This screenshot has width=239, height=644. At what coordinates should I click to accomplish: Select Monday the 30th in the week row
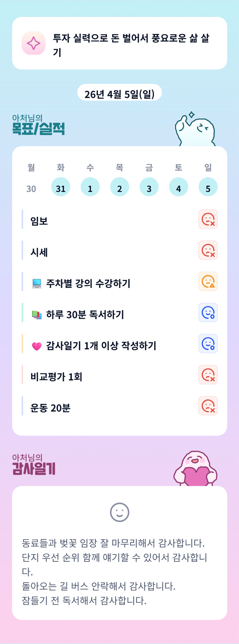click(31, 189)
